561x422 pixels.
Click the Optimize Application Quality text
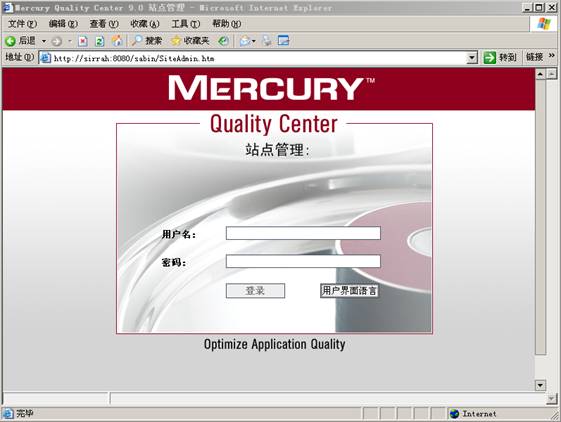tap(274, 344)
